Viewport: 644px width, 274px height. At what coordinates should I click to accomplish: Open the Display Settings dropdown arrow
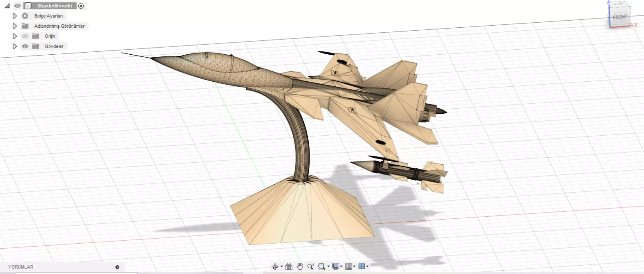341,267
